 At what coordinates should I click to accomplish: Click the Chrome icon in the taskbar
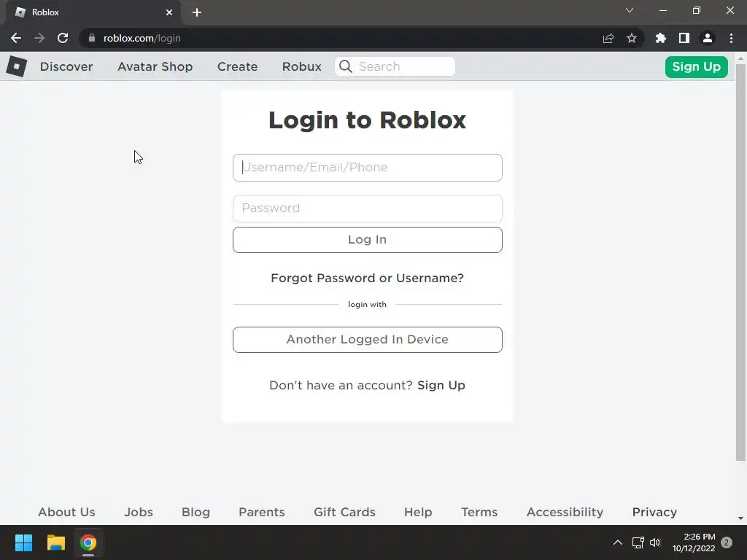(88, 542)
